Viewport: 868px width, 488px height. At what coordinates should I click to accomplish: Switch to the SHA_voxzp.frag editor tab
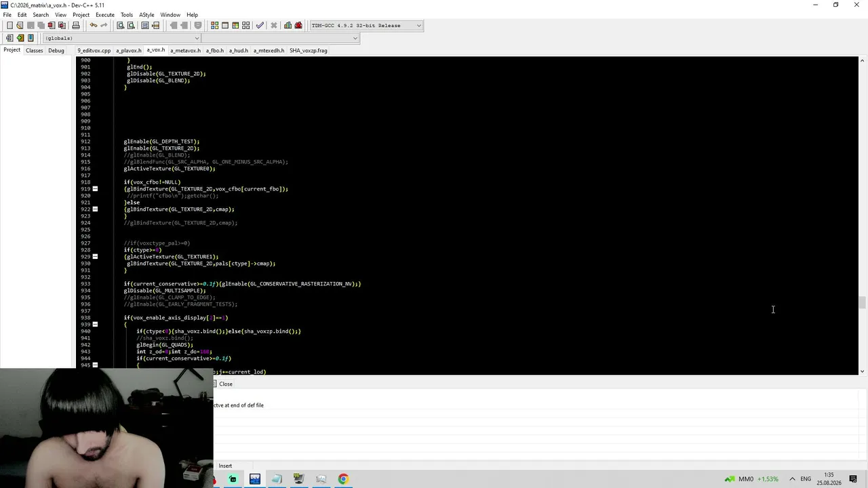click(309, 50)
